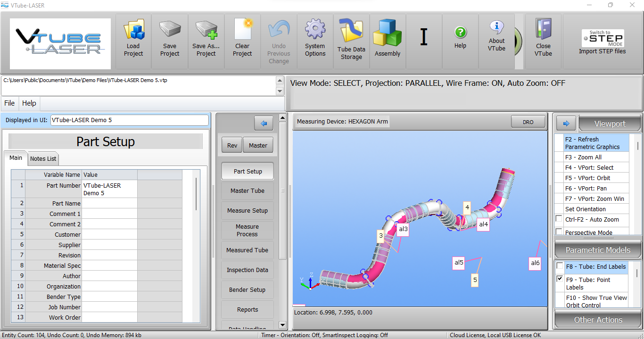Switch to the Notes List tab
Image resolution: width=644 pixels, height=339 pixels.
click(x=43, y=159)
